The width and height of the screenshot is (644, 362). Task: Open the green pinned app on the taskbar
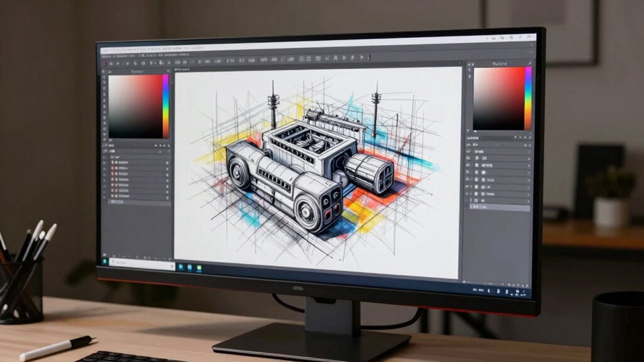[198, 268]
